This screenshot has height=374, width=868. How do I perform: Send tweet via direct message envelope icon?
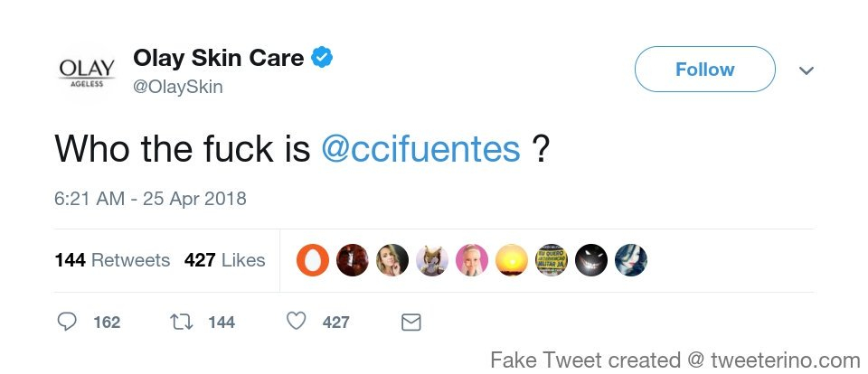pyautogui.click(x=410, y=322)
